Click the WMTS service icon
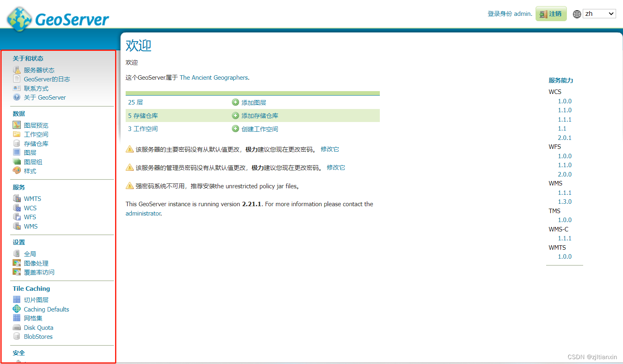 17,198
